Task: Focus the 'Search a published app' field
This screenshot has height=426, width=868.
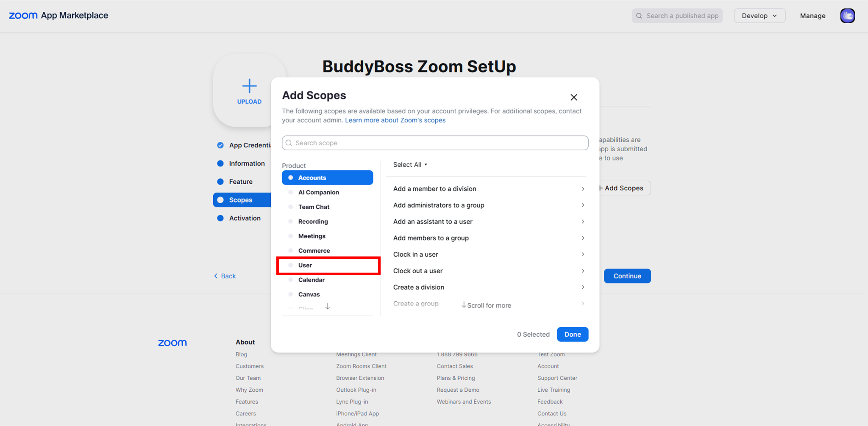Action: pyautogui.click(x=677, y=16)
